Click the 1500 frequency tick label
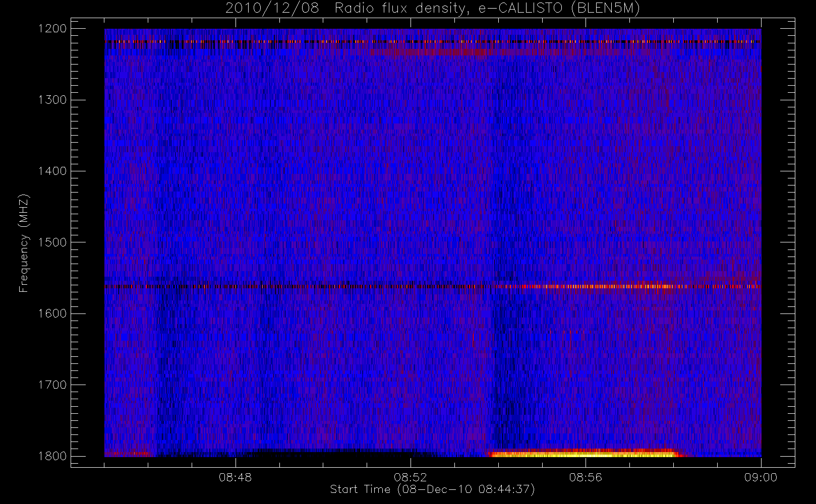The width and height of the screenshot is (816, 504). [52, 242]
